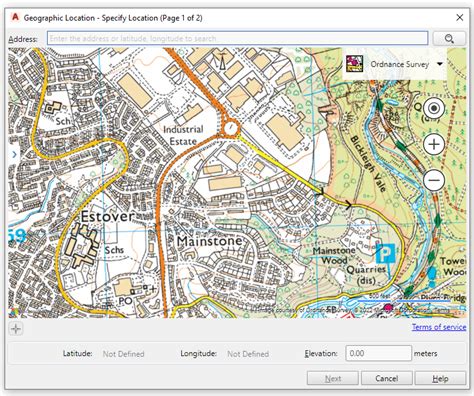Click the Longitude Not Defined value
This screenshot has width=474, height=396.
tap(248, 354)
